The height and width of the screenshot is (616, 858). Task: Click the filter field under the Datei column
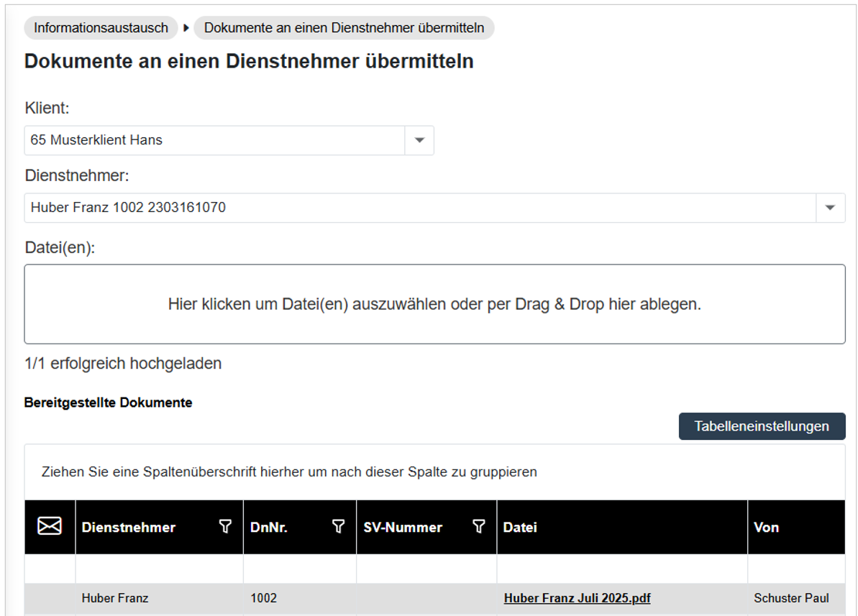coord(621,569)
